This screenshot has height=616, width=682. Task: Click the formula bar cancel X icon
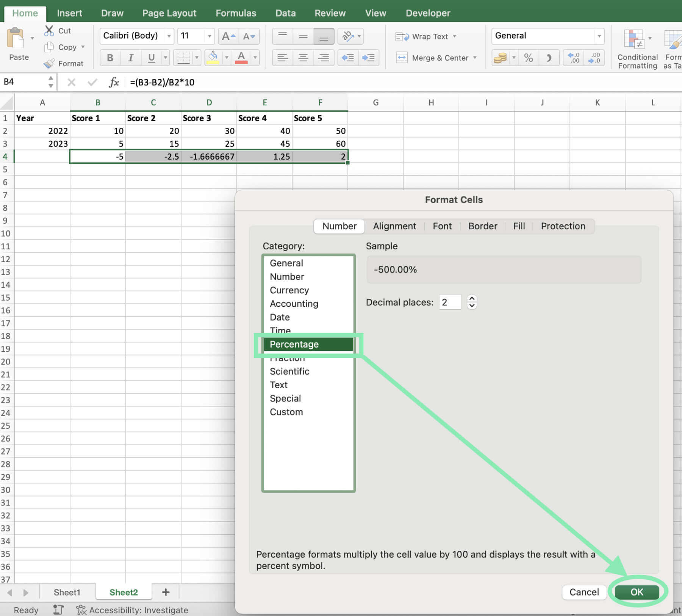[x=71, y=82]
